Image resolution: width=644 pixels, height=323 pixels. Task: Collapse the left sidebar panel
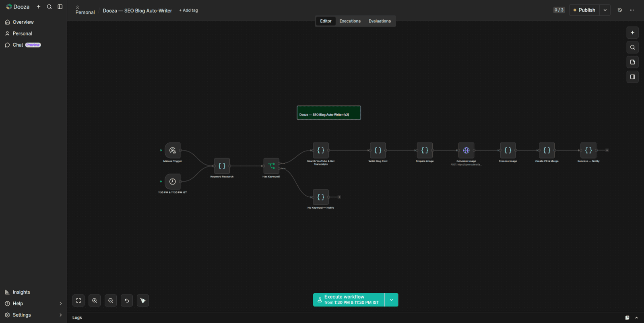click(60, 7)
